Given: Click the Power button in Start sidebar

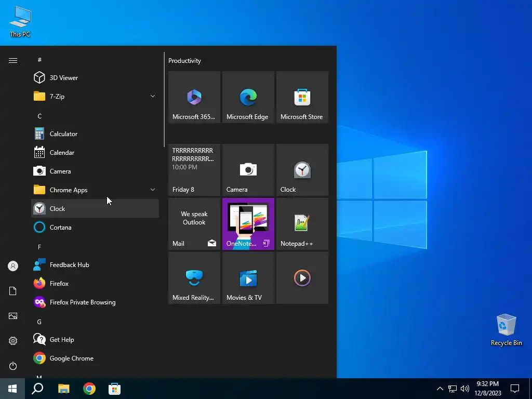Looking at the screenshot, I should (13, 366).
